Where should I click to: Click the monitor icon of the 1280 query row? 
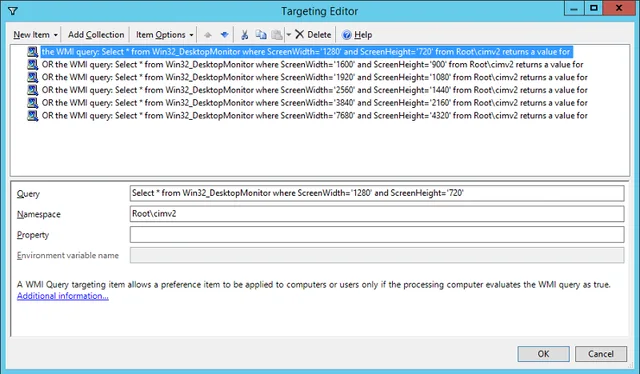(x=33, y=51)
